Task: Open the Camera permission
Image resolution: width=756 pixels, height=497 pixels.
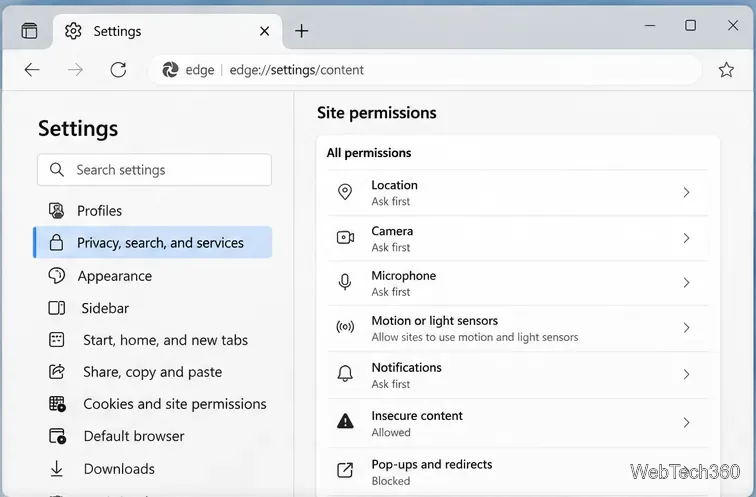Action: [517, 238]
